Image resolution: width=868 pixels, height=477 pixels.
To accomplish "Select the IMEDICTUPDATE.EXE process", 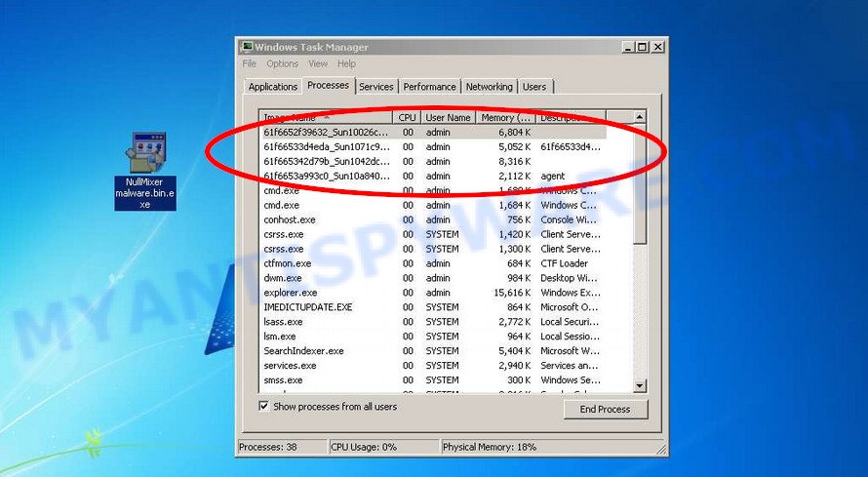I will (435, 307).
